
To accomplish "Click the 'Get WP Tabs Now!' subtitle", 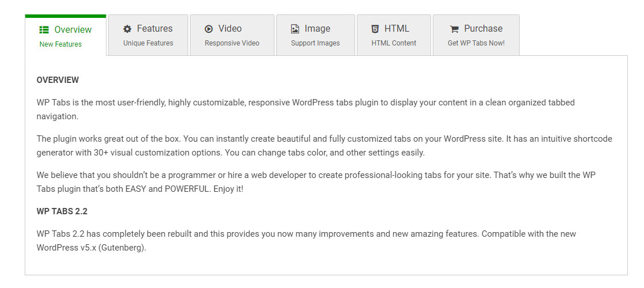I will pos(476,43).
